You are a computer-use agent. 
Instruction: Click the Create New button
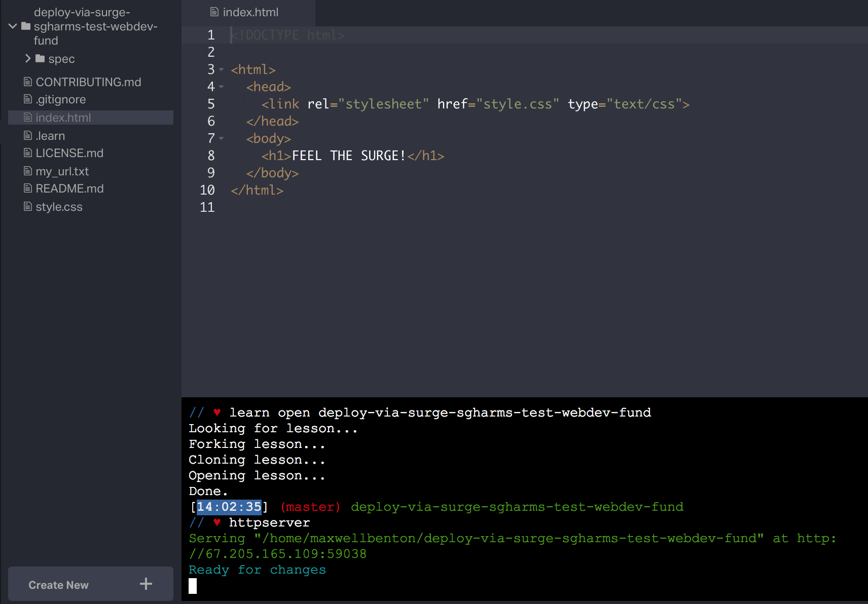pos(91,584)
